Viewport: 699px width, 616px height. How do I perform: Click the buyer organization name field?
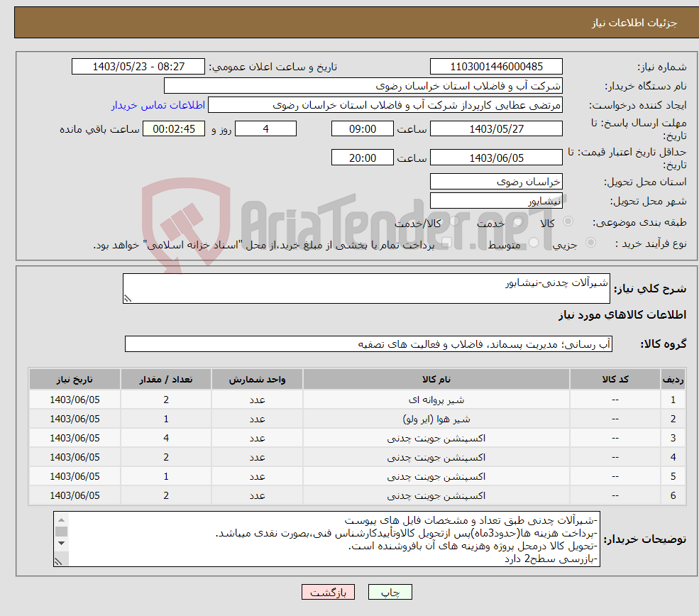[363, 86]
